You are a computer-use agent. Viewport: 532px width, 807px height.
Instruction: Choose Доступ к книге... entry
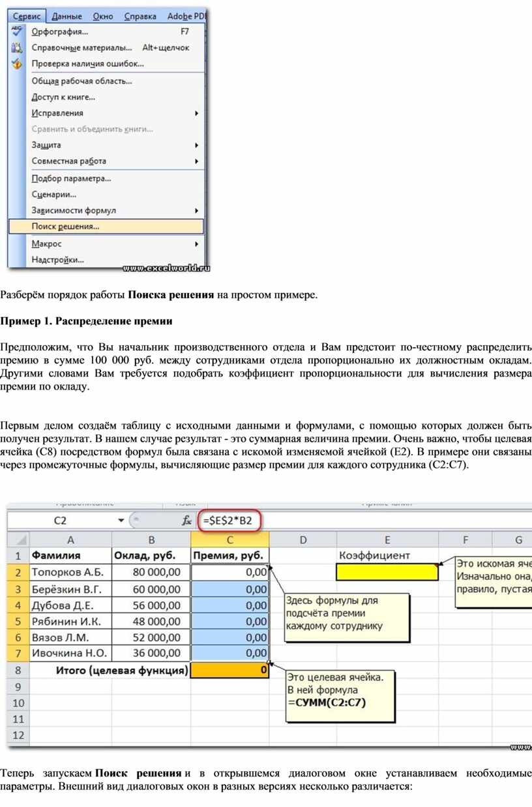pos(106,97)
